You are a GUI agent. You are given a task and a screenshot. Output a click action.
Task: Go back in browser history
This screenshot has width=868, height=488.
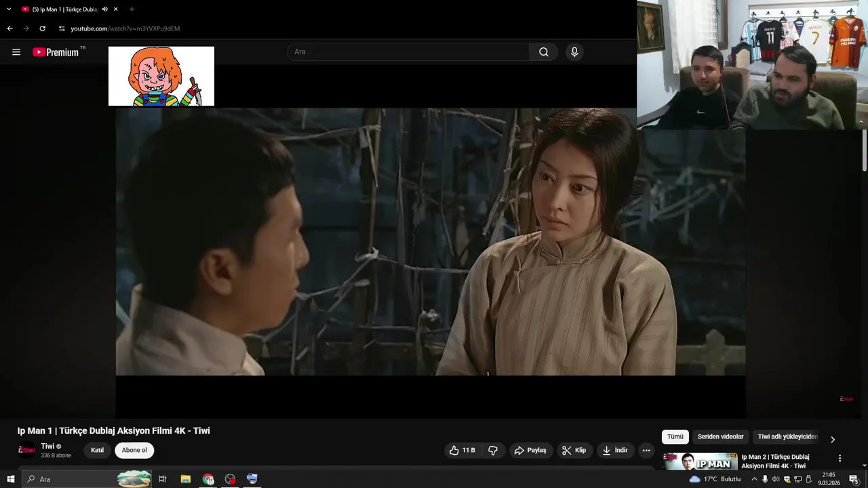tap(9, 28)
